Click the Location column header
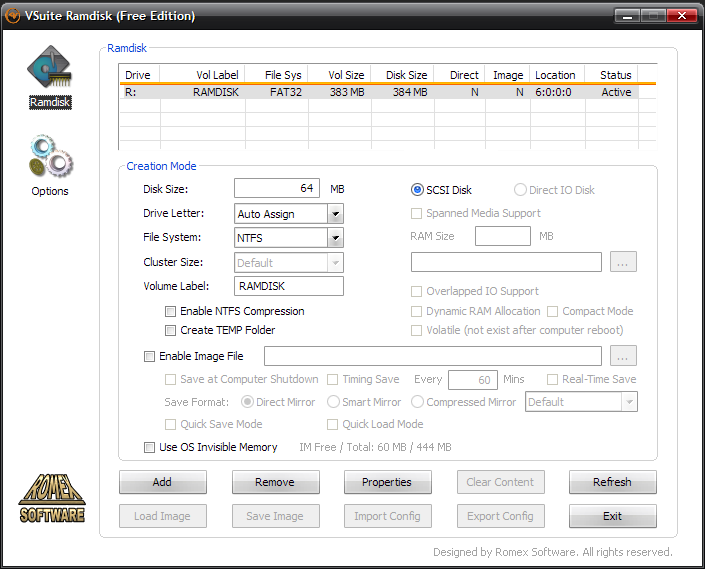 coord(558,75)
